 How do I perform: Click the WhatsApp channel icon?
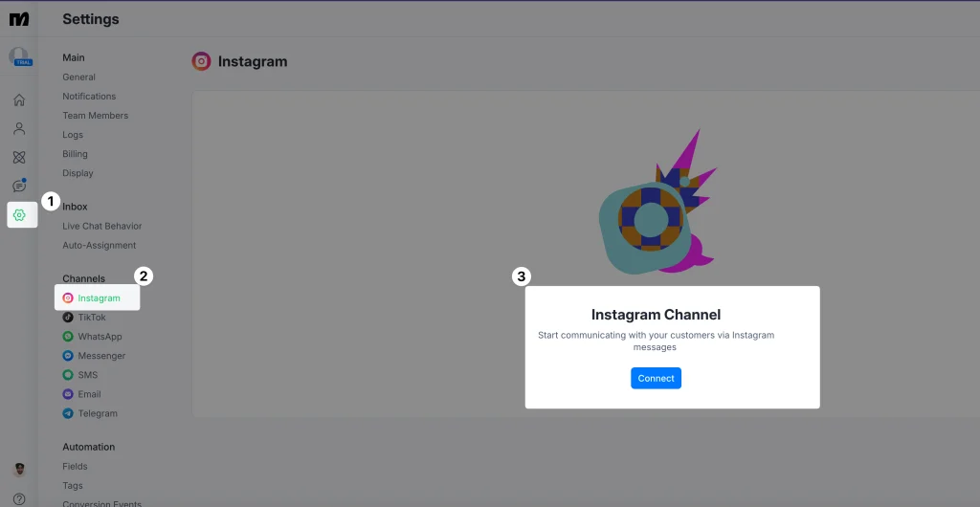click(68, 337)
